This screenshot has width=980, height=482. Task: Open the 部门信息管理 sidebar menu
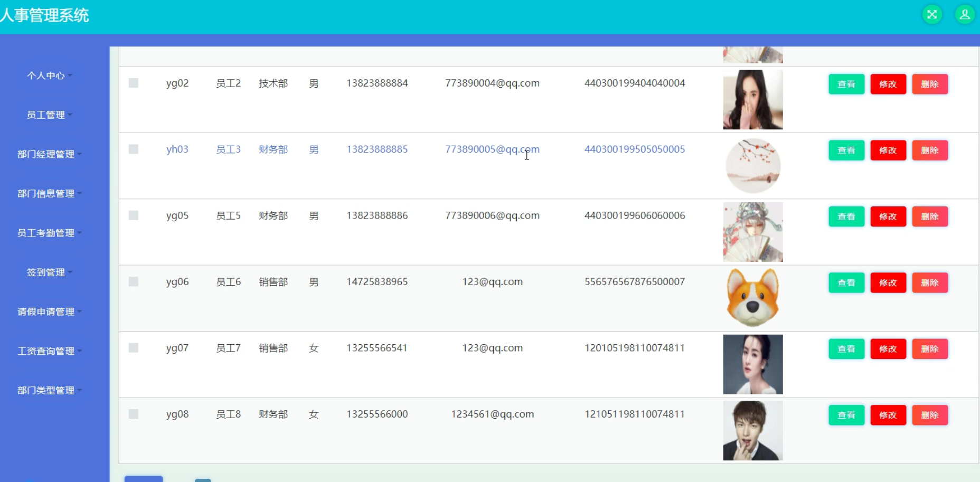pos(49,193)
